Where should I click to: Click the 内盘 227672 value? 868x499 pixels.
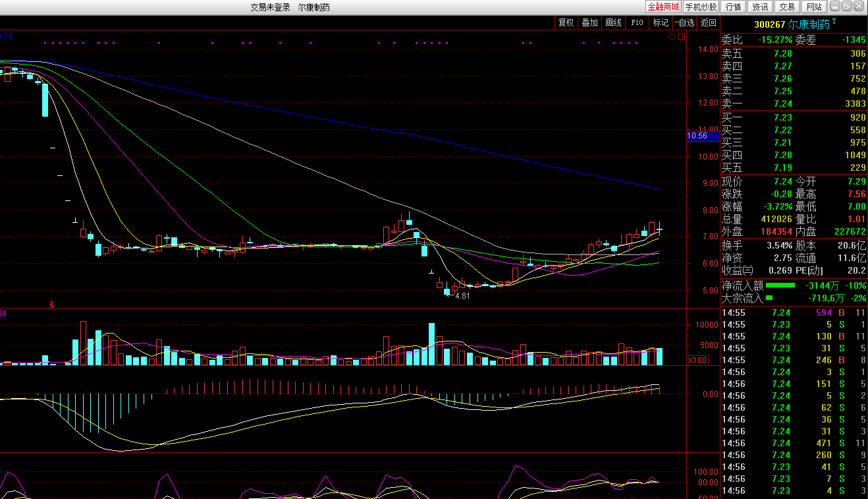tap(850, 231)
